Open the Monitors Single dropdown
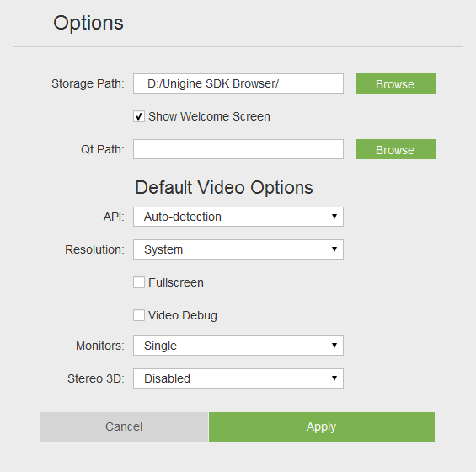 tap(238, 346)
